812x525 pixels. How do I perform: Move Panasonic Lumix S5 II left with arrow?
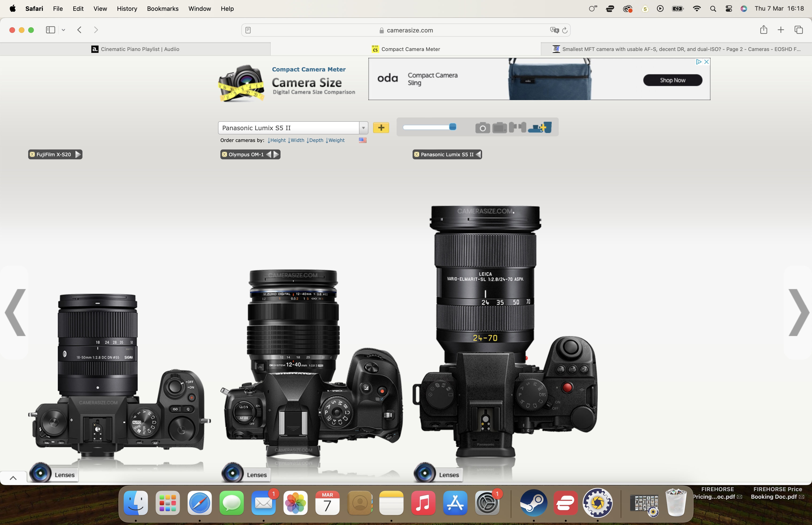point(478,154)
